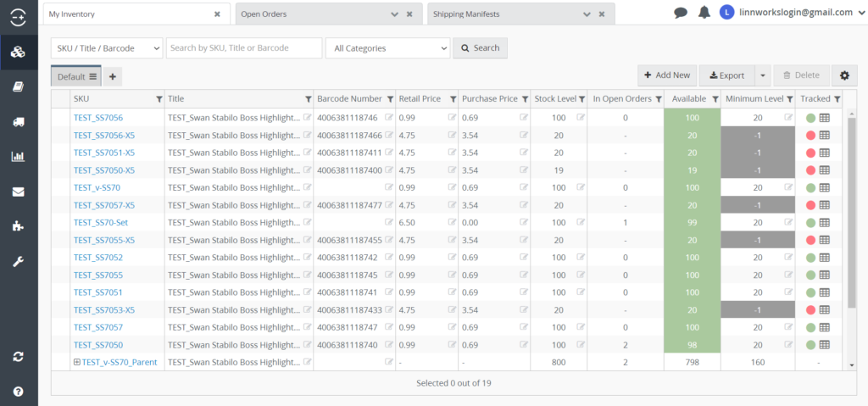Open the SKU / Title / Barcode dropdown
This screenshot has height=406, width=868.
(107, 48)
